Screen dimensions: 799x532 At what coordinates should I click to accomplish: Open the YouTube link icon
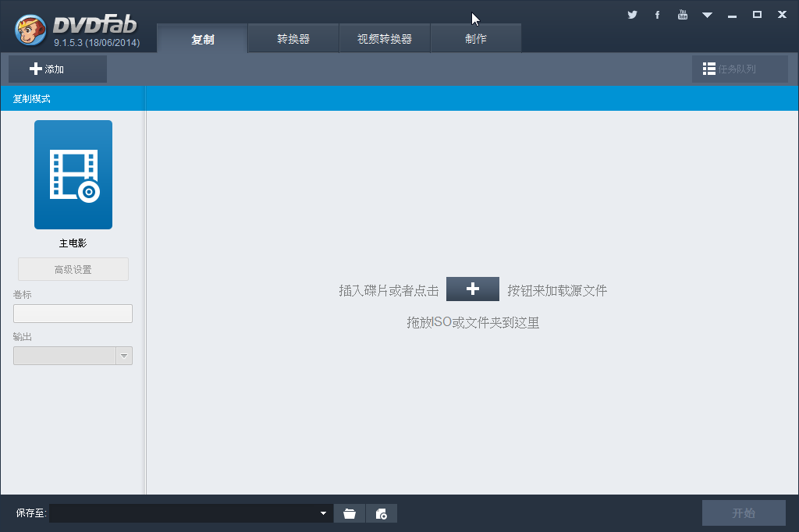click(682, 15)
